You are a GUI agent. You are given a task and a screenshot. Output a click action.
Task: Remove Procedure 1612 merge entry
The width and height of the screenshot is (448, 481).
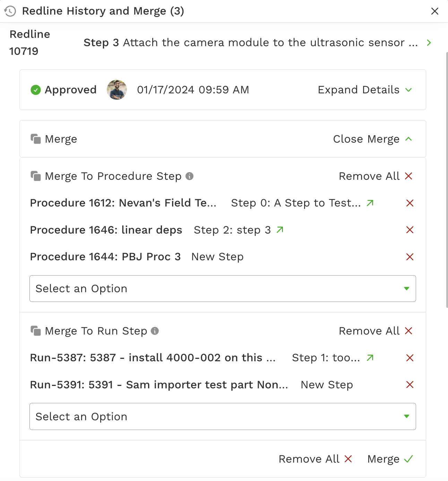coord(410,203)
